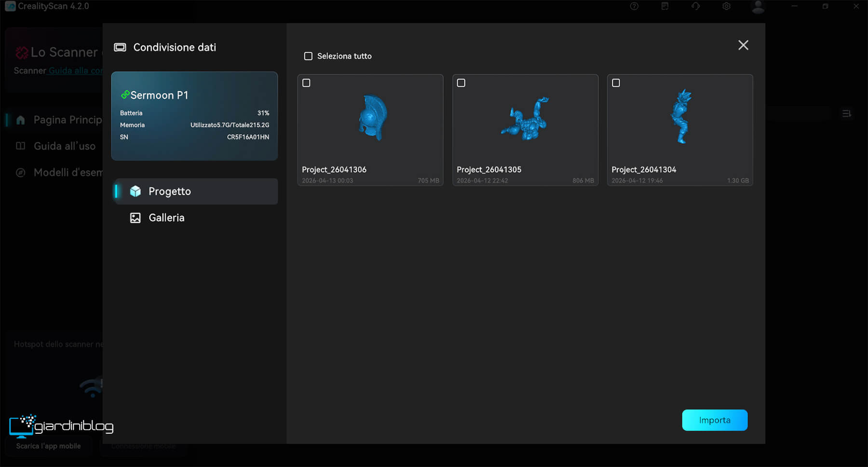Click the Progetto cube icon
Viewport: 868px width, 467px height.
pos(136,192)
